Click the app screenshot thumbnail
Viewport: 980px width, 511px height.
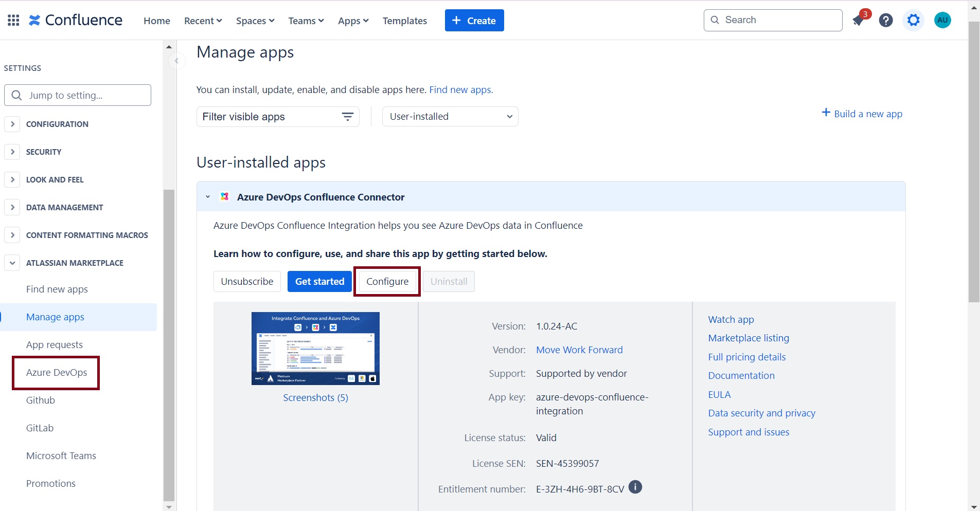click(x=315, y=348)
